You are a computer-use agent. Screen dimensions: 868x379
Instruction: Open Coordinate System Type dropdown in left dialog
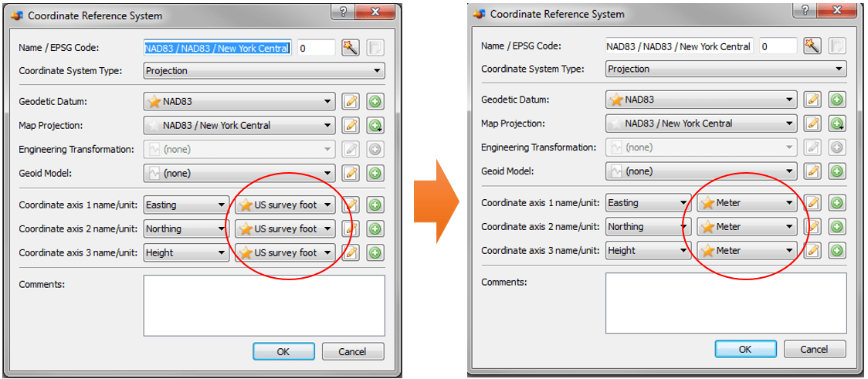coord(264,71)
